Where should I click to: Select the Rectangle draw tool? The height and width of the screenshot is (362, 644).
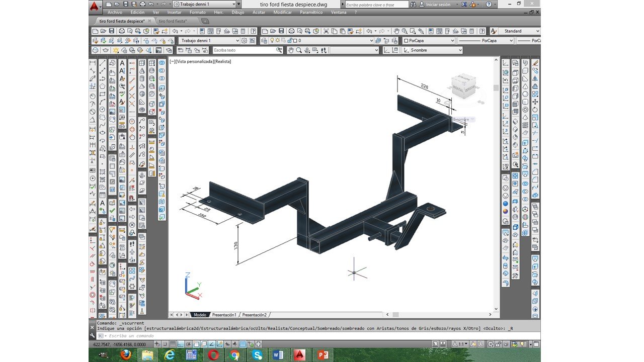(x=102, y=94)
